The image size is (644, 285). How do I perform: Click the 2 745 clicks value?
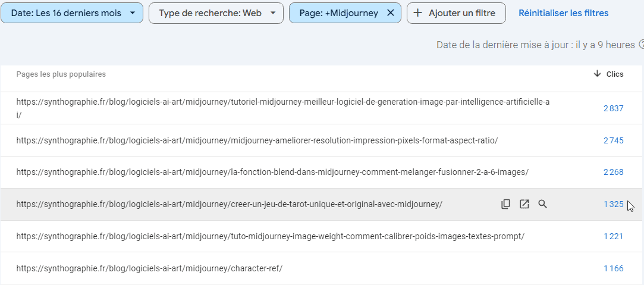(614, 140)
